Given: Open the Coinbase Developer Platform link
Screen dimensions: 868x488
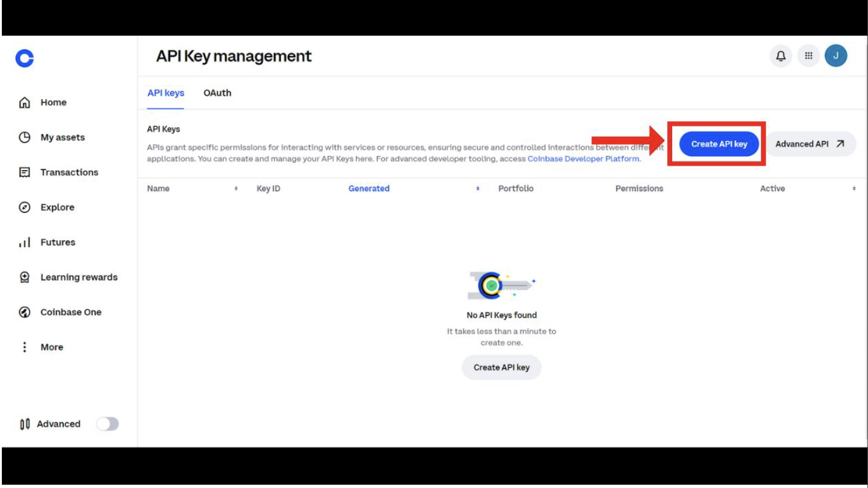Looking at the screenshot, I should pyautogui.click(x=583, y=159).
